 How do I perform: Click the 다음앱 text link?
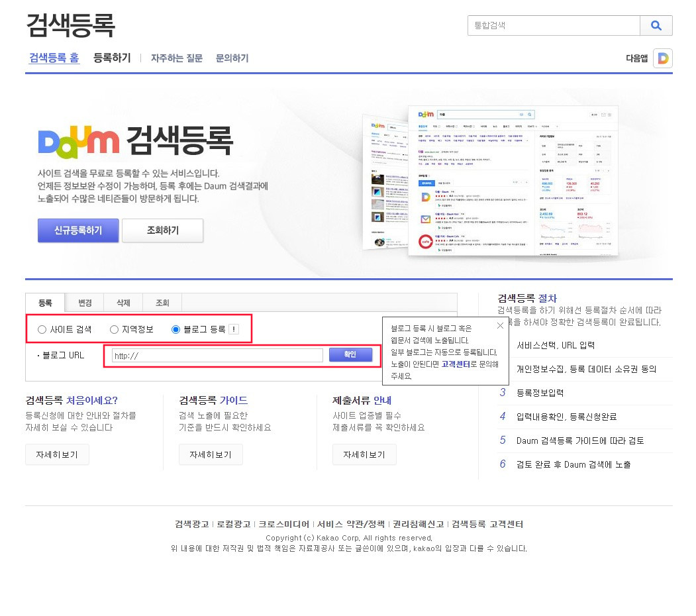636,58
